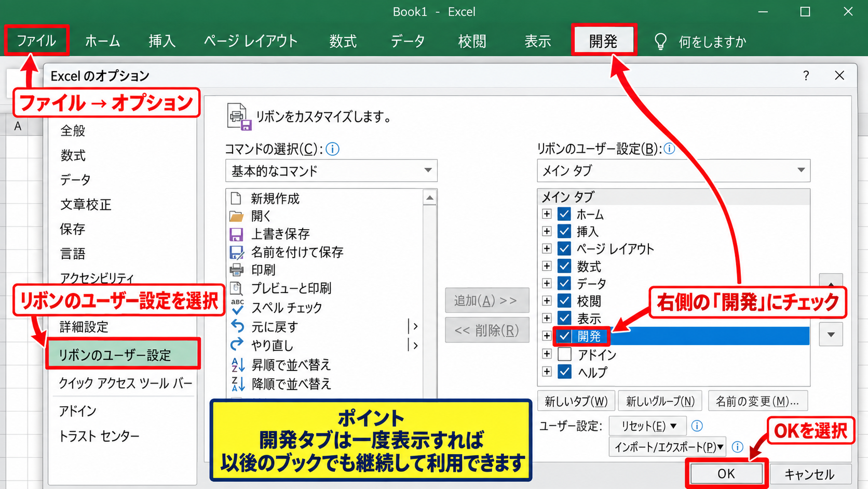Uncheck the 挿入 tab checkbox
This screenshot has height=489, width=868.
point(564,231)
